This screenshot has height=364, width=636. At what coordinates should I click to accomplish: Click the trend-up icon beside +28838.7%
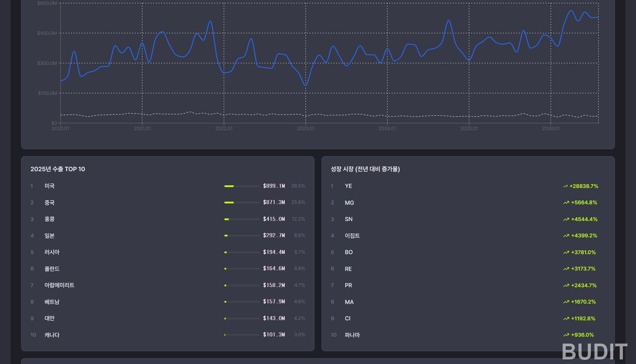coord(566,186)
